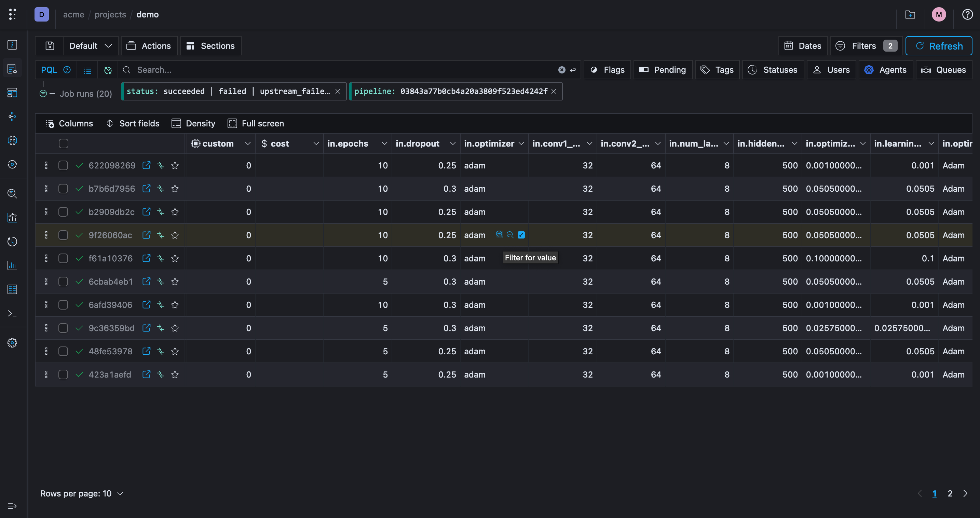980x518 pixels.
Task: Remove the pipeline filter chip
Action: pos(554,91)
